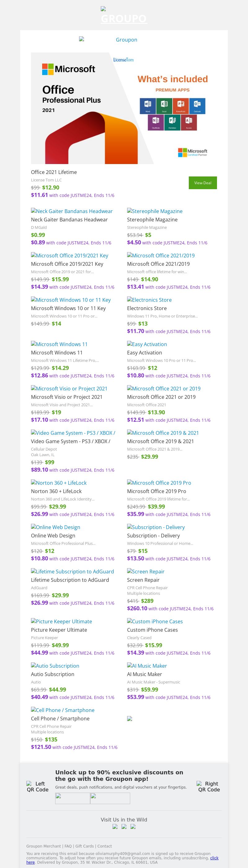
Task: Click the Microsoft Office Professional Plus banner
Action: tap(124, 108)
